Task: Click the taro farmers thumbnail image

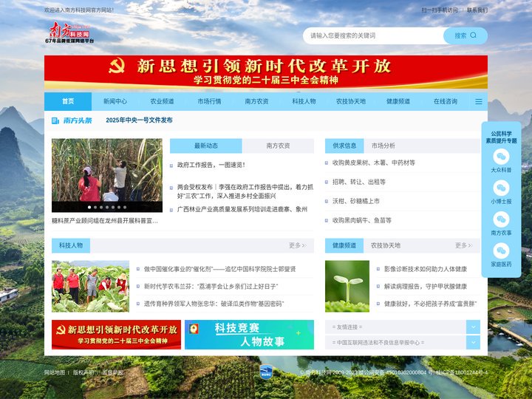Action: [x=90, y=287]
